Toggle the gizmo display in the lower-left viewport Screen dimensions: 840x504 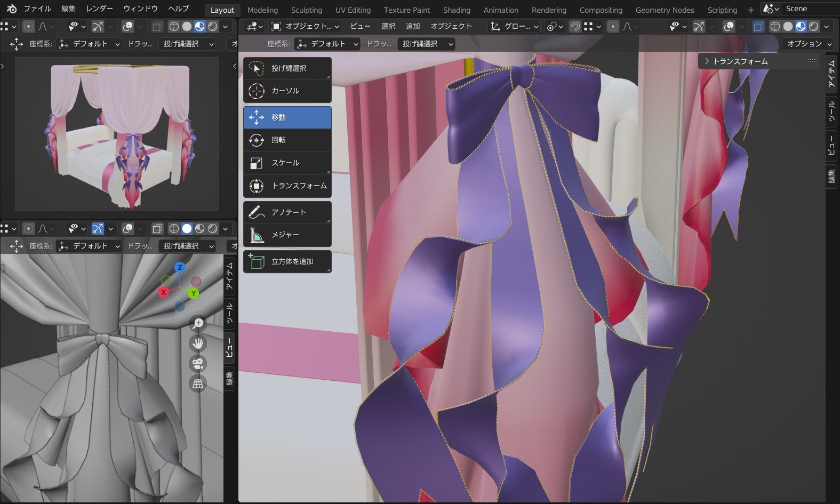[98, 229]
